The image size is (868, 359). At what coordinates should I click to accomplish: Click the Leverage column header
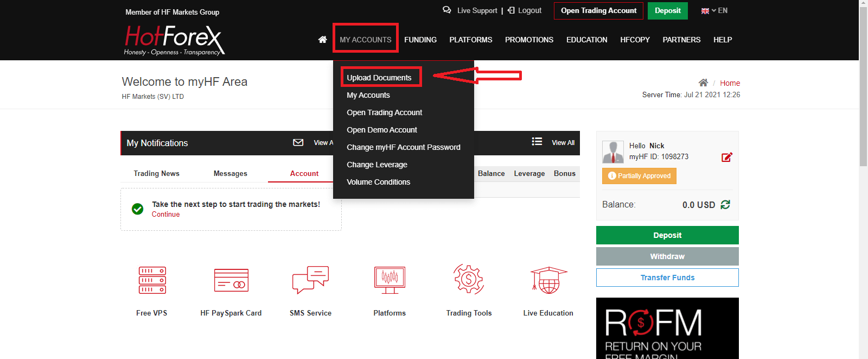[529, 173]
